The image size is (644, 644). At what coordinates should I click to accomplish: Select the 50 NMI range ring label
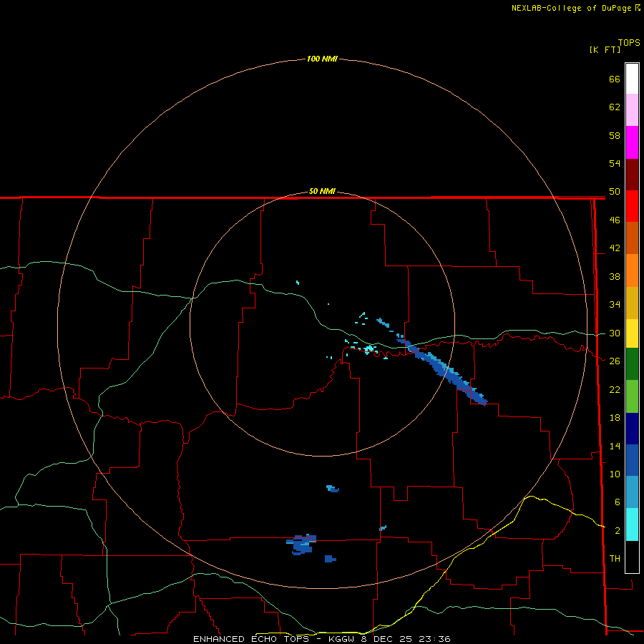coord(322,191)
